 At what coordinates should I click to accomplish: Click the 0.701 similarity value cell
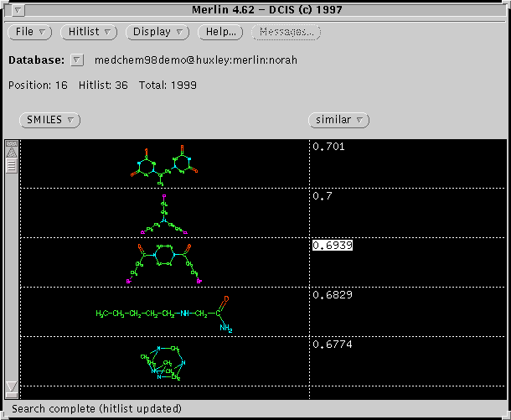coord(328,147)
